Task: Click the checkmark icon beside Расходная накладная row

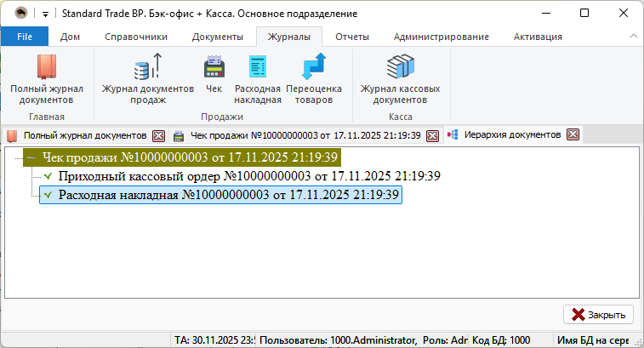Action: [48, 195]
